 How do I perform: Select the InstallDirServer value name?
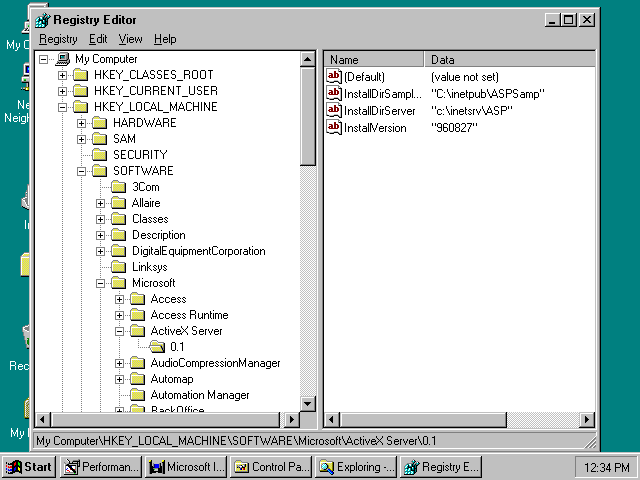pyautogui.click(x=380, y=111)
